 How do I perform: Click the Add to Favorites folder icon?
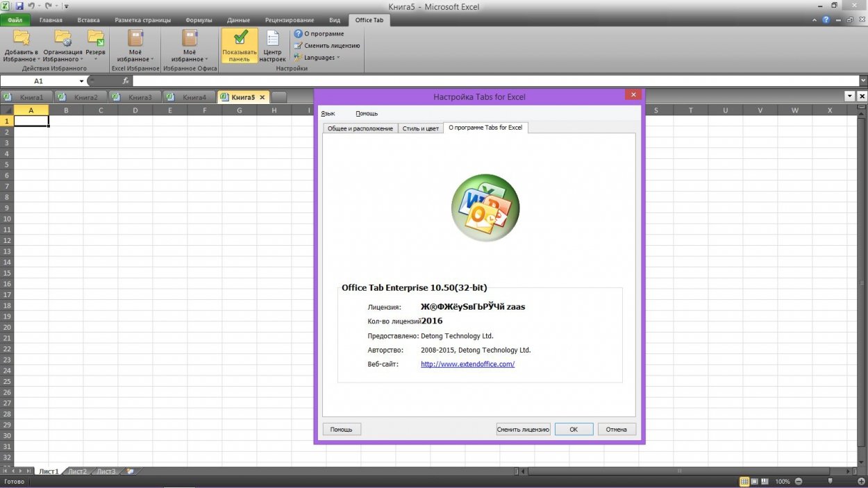point(21,38)
